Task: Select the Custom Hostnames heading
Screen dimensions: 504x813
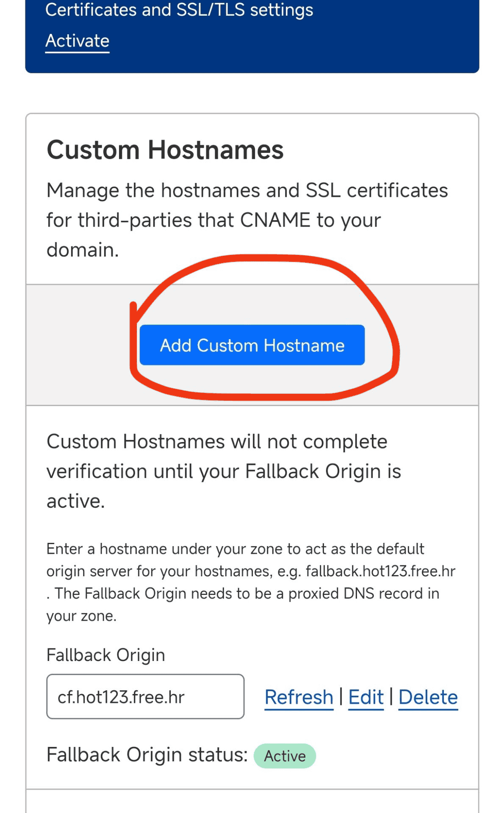Action: (165, 150)
